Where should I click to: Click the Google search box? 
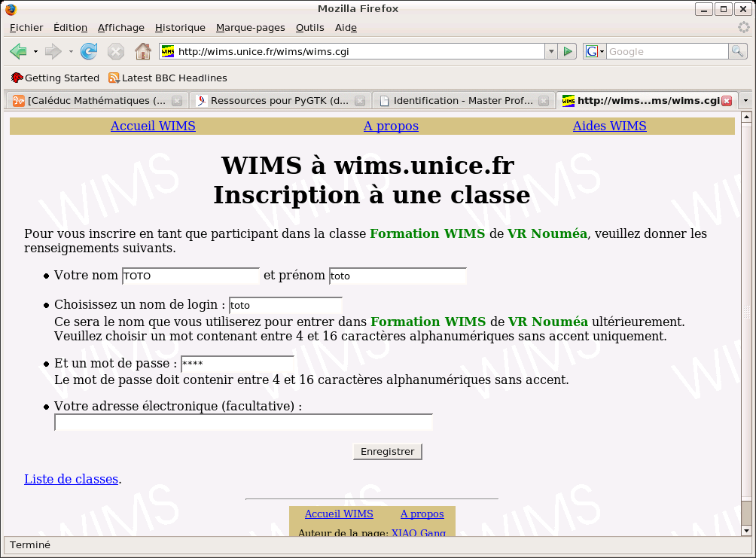[667, 51]
